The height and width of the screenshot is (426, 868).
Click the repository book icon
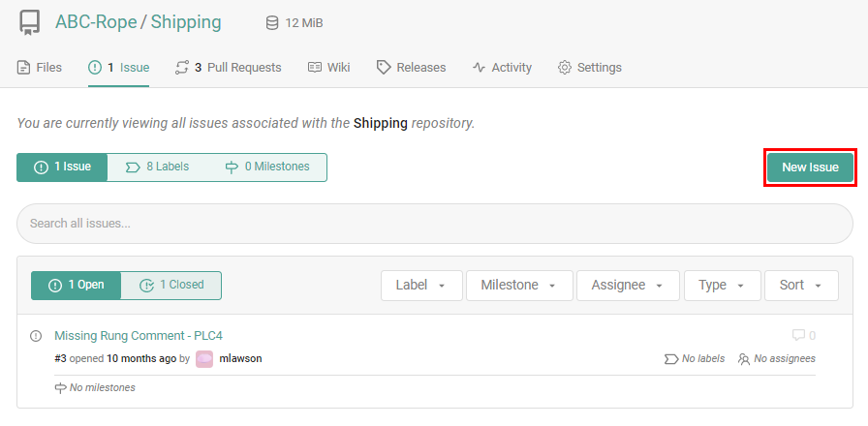(30, 21)
